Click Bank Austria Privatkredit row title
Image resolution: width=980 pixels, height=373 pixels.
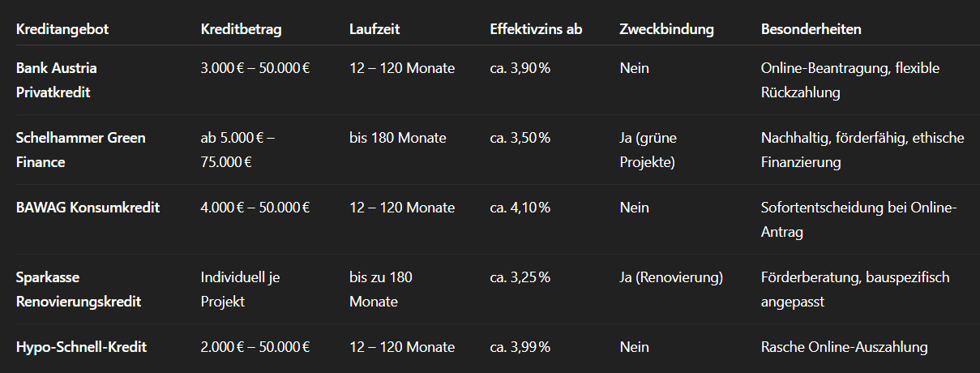56,80
